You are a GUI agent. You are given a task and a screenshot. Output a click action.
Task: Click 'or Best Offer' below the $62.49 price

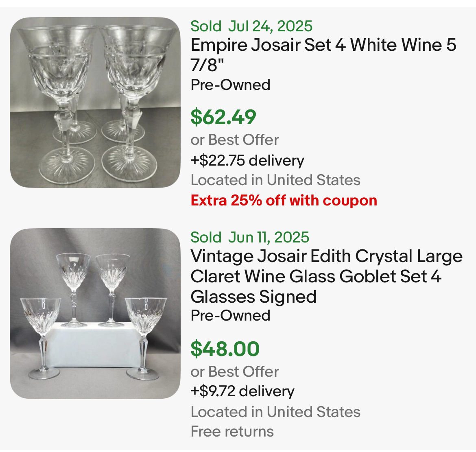(235, 140)
